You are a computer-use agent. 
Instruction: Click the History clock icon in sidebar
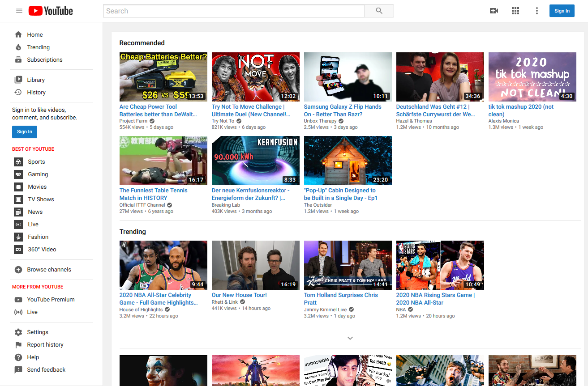point(18,92)
